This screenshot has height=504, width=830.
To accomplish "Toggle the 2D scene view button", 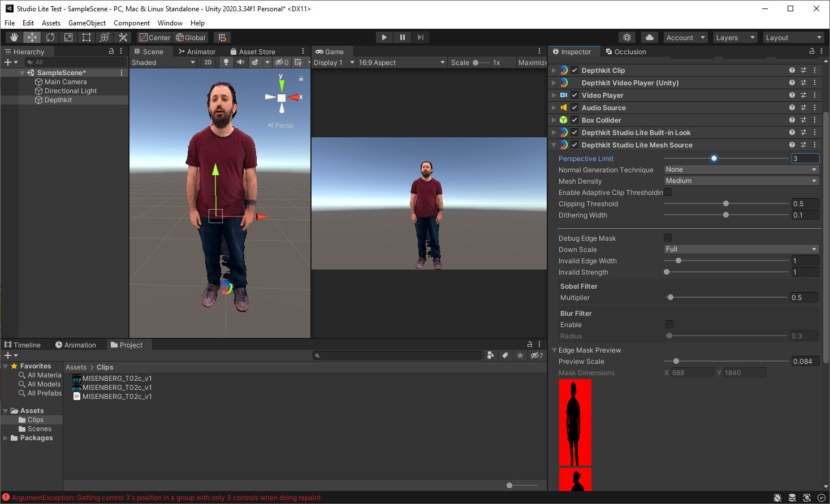I will click(208, 62).
